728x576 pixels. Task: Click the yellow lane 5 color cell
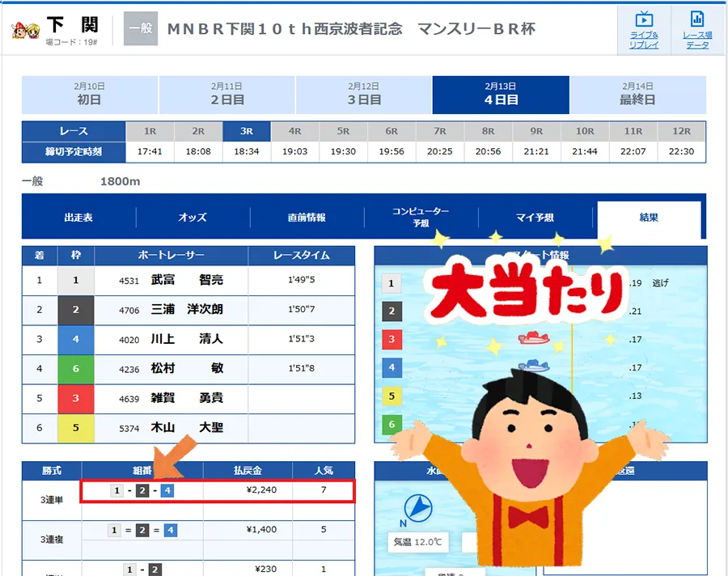76,427
